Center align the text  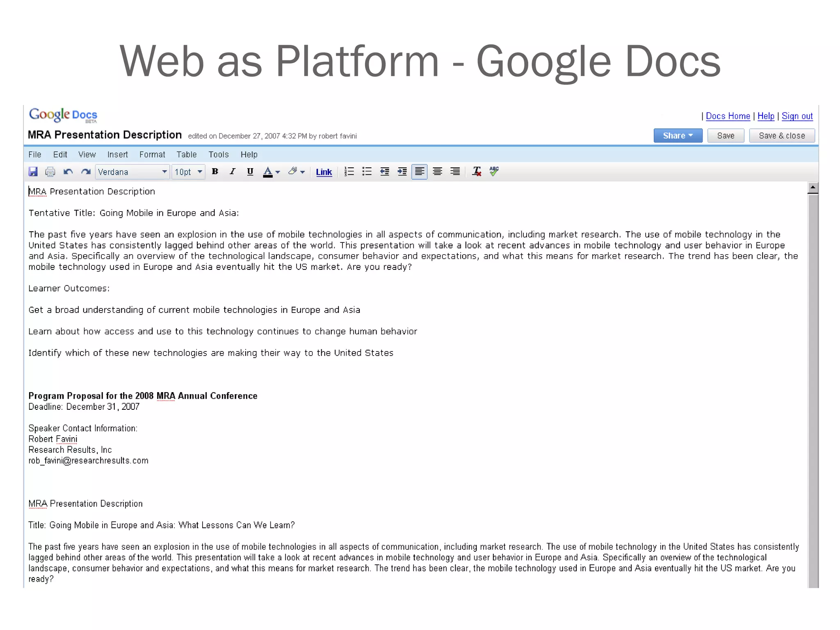click(x=437, y=171)
